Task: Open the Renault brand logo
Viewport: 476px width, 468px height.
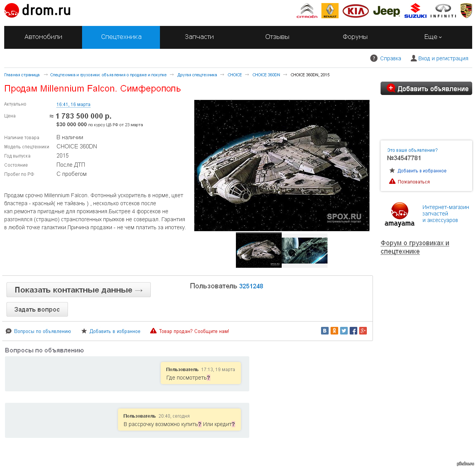Action: click(330, 11)
